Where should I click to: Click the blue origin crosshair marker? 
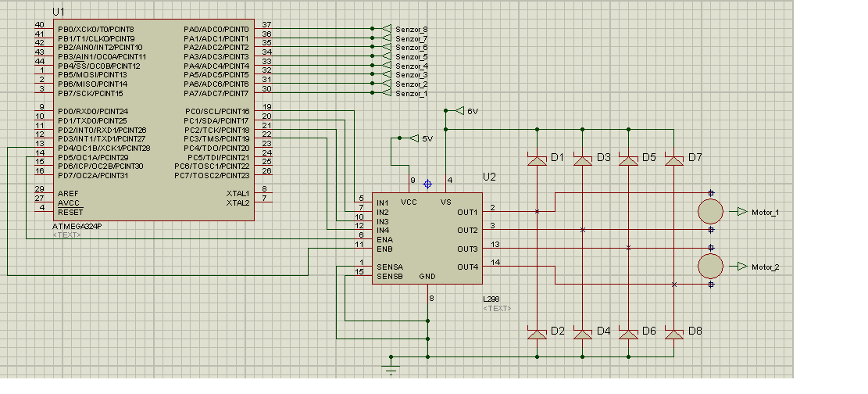click(427, 184)
